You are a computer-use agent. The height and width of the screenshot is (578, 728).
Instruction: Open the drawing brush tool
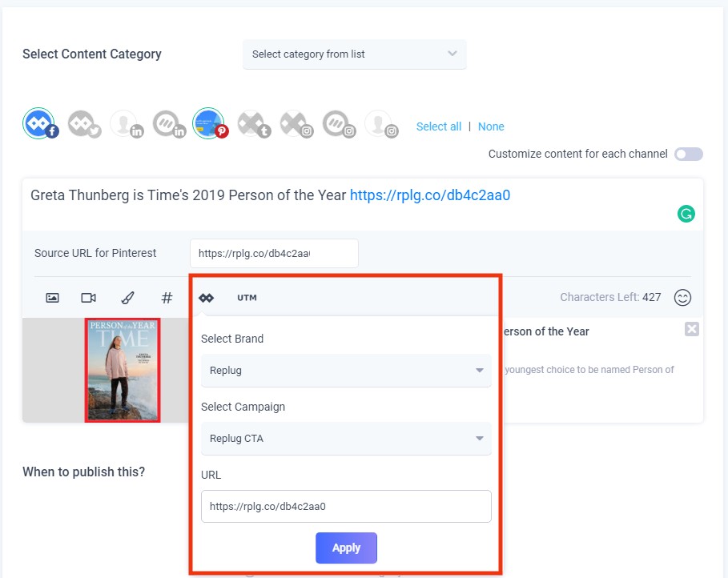coord(127,297)
